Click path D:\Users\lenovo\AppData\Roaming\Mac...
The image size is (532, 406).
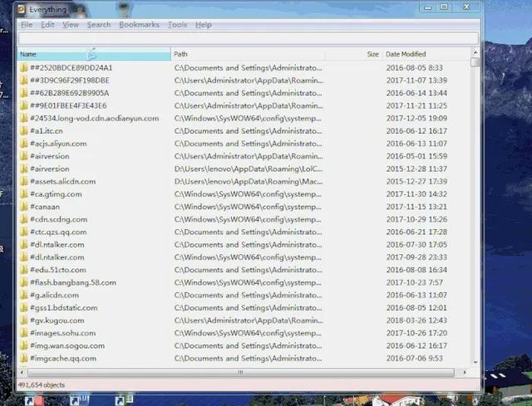coord(249,181)
